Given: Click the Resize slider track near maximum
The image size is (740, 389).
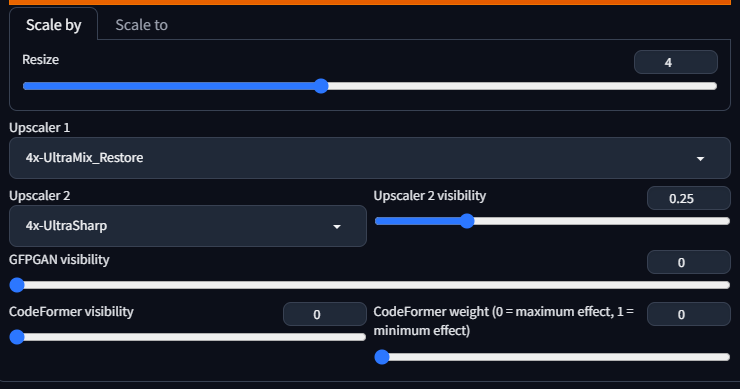Looking at the screenshot, I should 708,86.
